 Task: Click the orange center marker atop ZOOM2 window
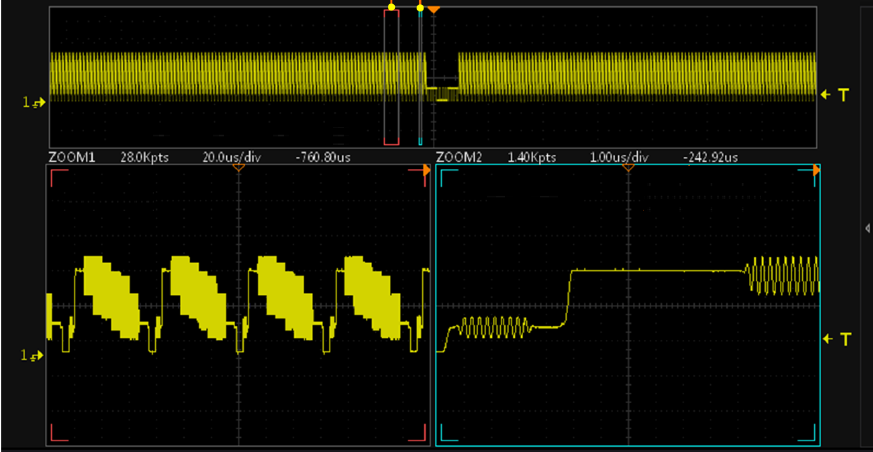tap(627, 168)
